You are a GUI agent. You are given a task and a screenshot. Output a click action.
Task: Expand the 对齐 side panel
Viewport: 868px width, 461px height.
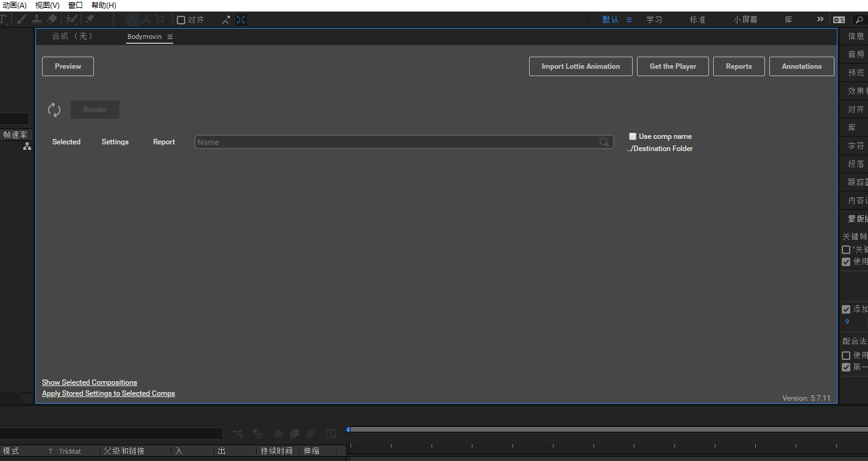pos(856,109)
